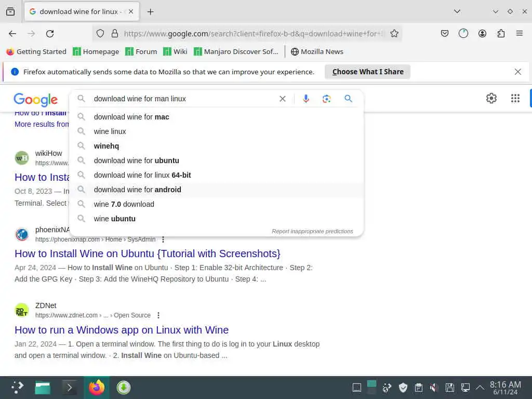Open Google quick settings gear
Screen dimensions: 532x399
click(x=491, y=98)
